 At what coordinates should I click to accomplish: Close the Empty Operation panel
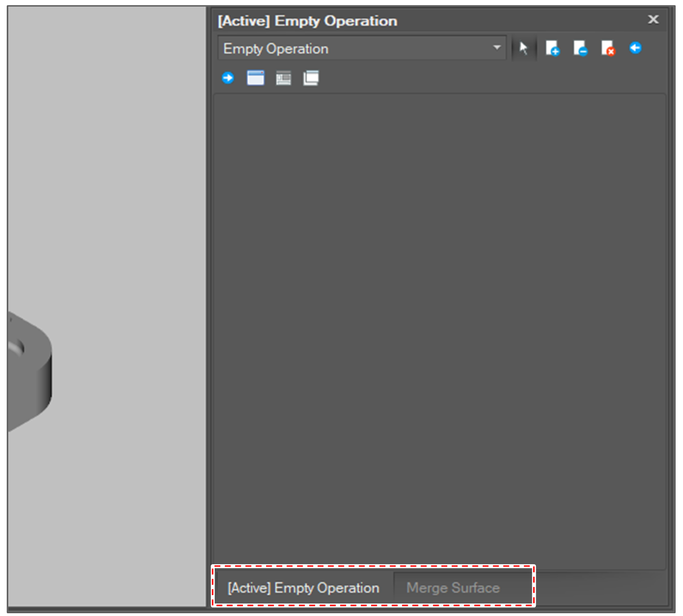(653, 19)
